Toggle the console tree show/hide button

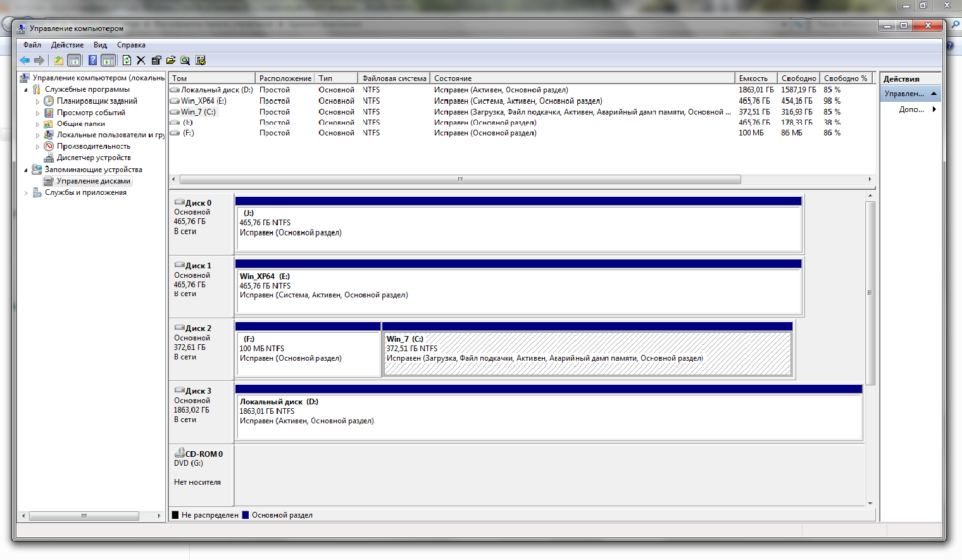74,60
